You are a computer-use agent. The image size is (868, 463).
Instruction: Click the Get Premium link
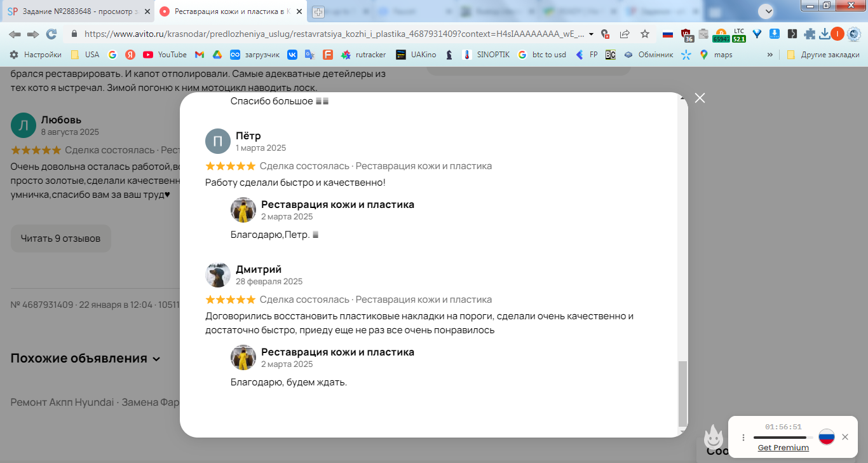[x=783, y=448]
